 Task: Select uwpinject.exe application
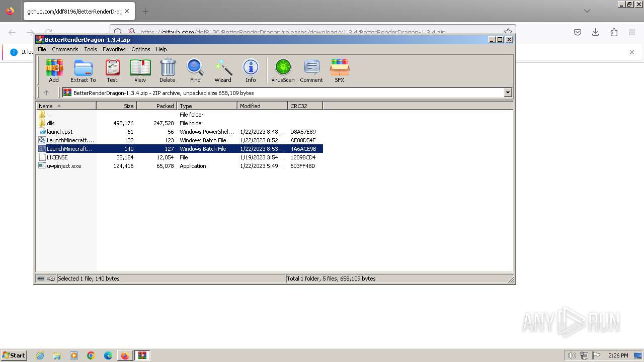click(x=180, y=166)
